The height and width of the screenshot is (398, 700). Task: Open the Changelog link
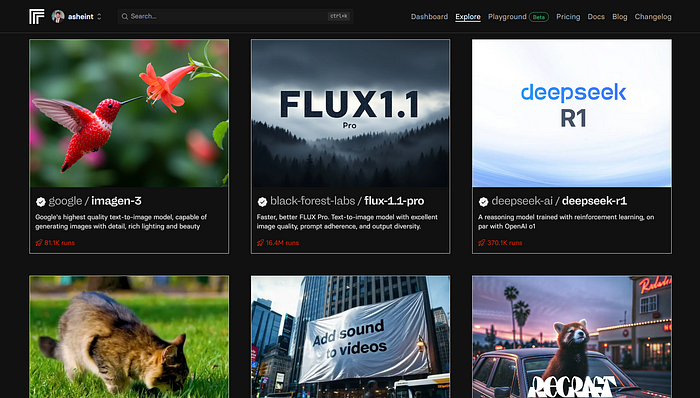click(x=653, y=17)
